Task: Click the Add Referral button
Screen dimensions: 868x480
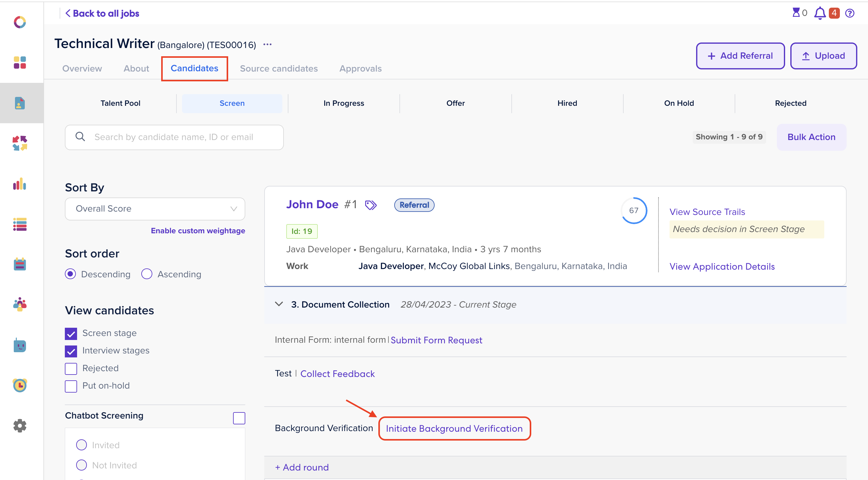Action: coord(740,56)
